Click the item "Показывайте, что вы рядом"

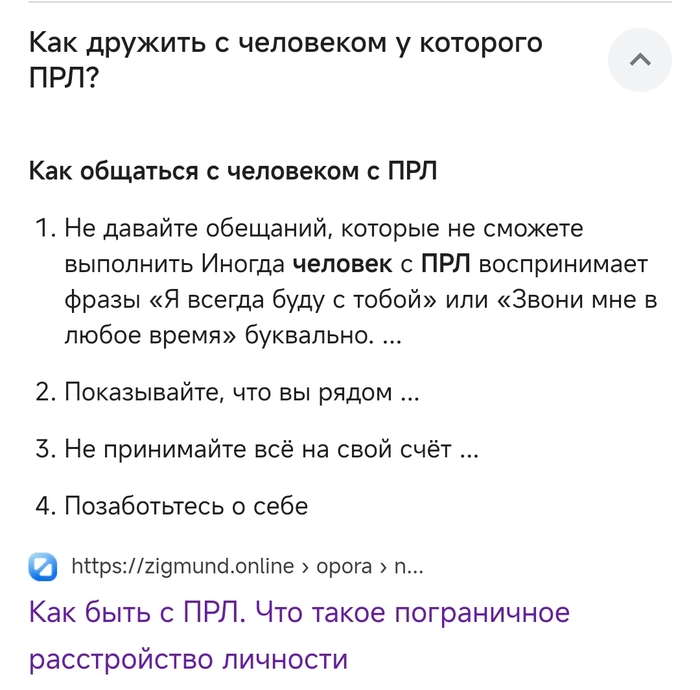pos(228,392)
